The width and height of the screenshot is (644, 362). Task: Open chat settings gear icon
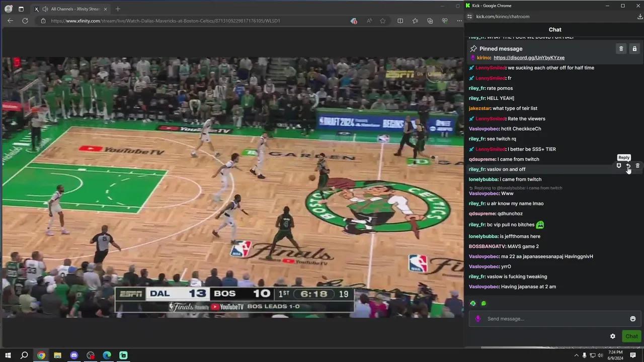pyautogui.click(x=612, y=336)
